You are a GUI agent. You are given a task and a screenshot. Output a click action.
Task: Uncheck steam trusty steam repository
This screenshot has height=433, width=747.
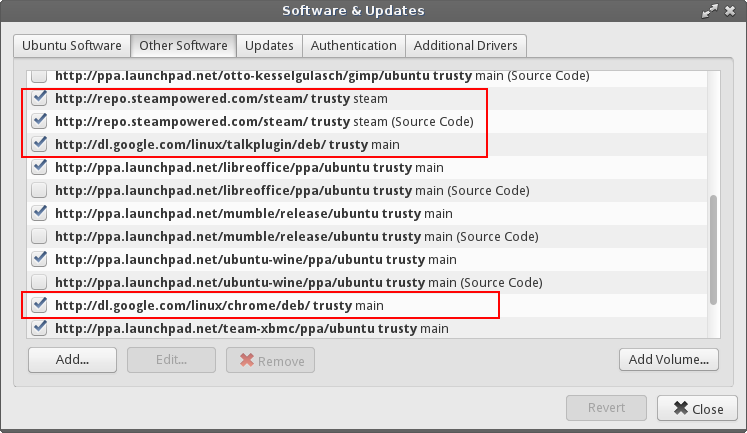[x=39, y=99]
